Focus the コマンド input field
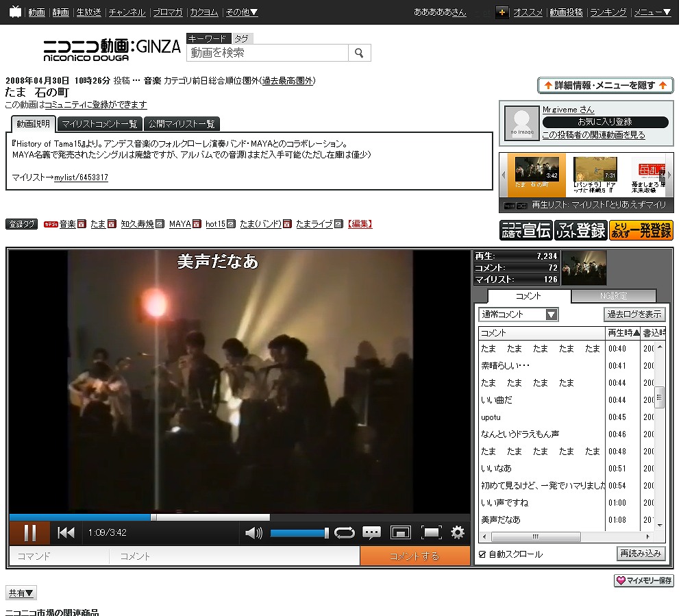The height and width of the screenshot is (616, 681). 59,556
